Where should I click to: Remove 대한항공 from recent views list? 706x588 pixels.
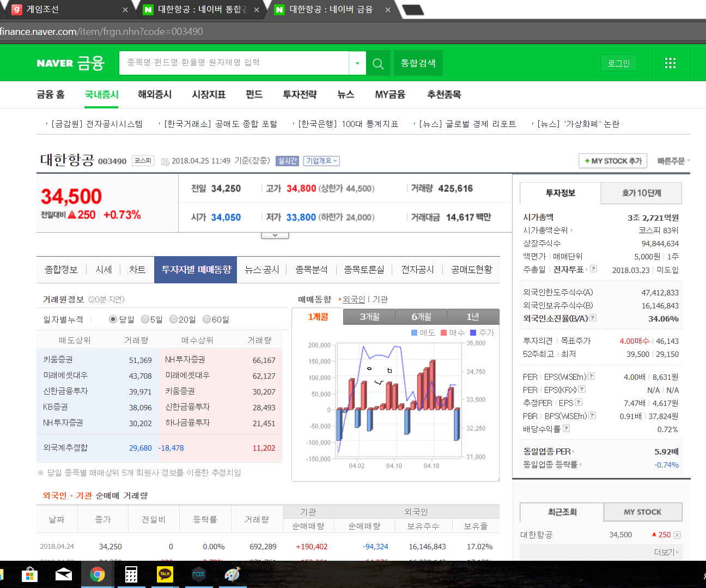677,535
